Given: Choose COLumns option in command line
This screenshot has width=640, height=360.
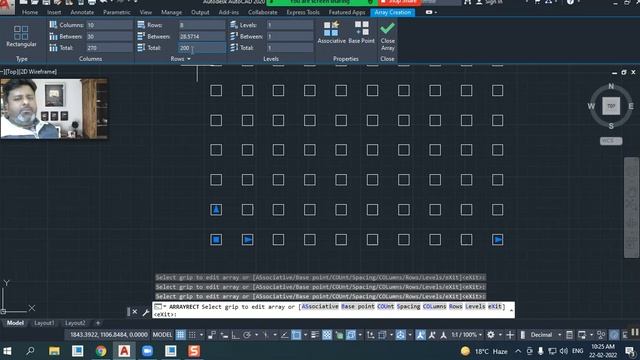Looking at the screenshot, I should [x=434, y=307].
